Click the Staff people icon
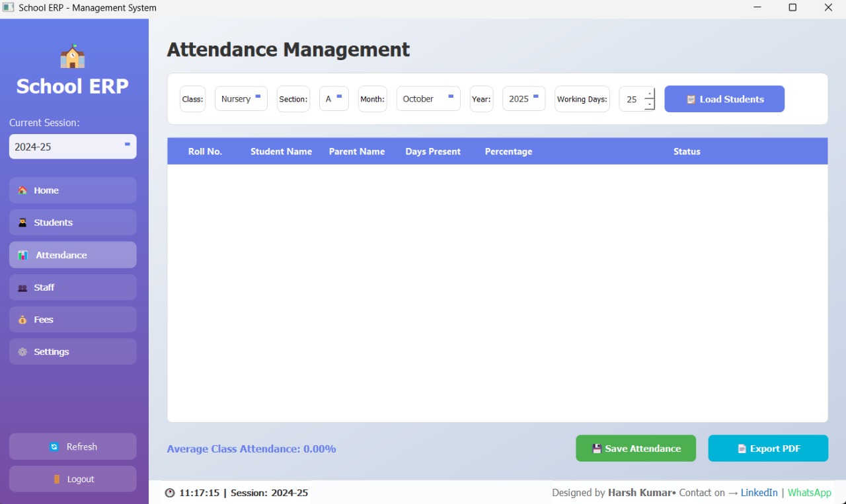Screen dimensions: 846x504 pyautogui.click(x=22, y=288)
